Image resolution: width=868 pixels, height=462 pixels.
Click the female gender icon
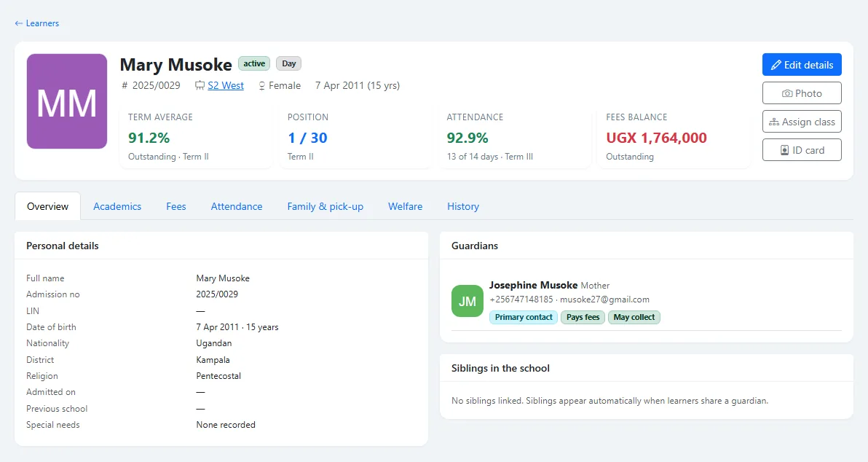point(262,86)
